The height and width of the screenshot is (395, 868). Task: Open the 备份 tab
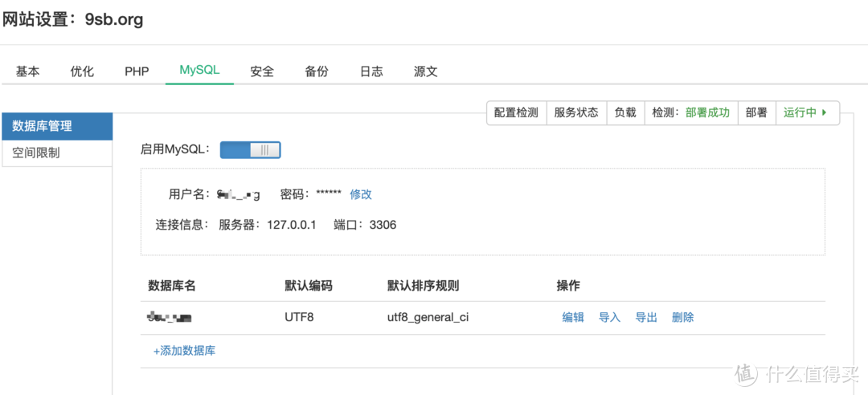(x=317, y=71)
